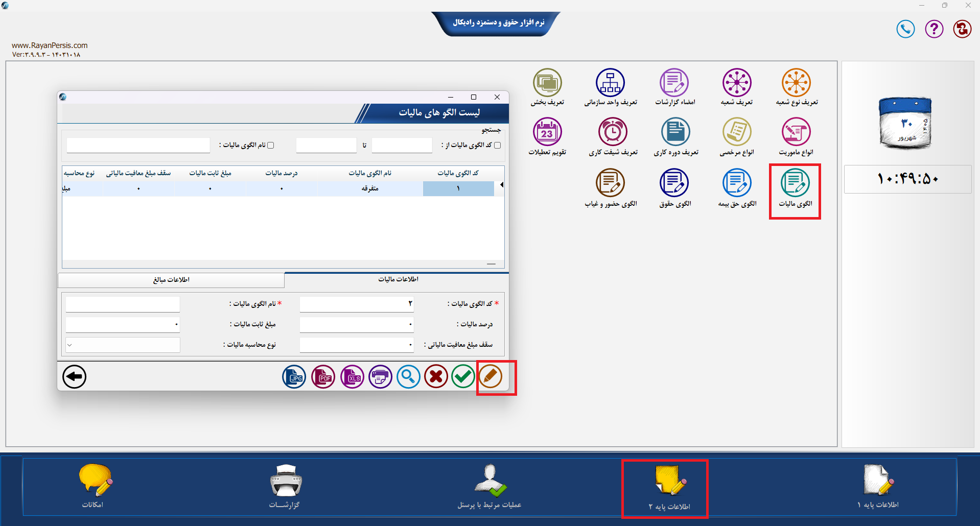Open the help question mark icon

pos(934,29)
